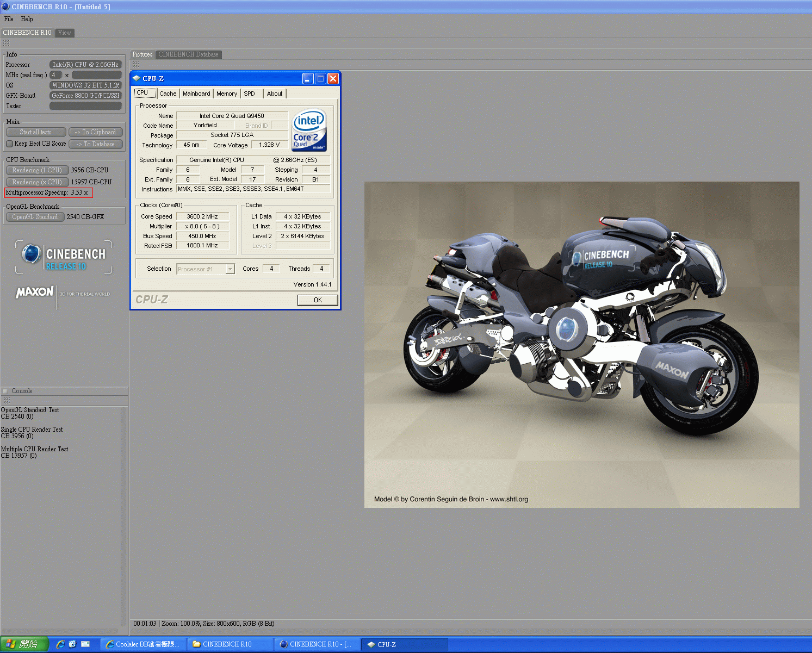Click the rendered motorcycle picture
The height and width of the screenshot is (653, 812).
[582, 345]
